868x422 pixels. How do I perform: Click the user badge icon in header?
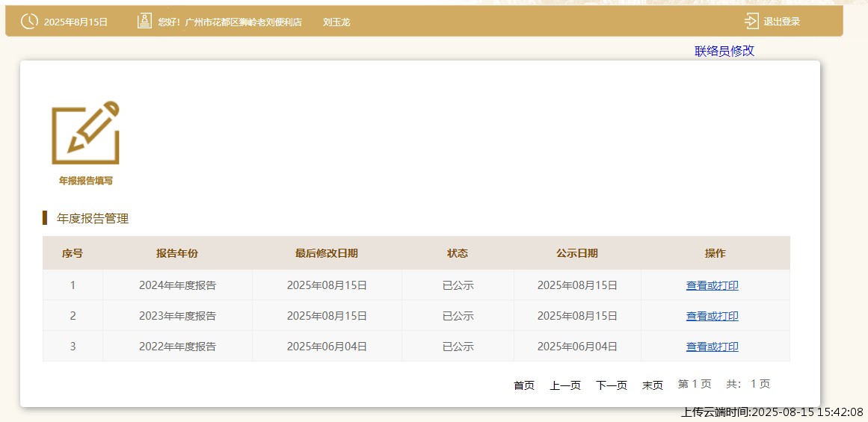(x=144, y=22)
